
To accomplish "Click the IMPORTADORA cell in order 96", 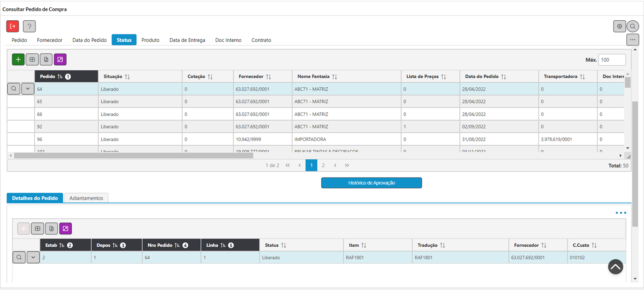I will (347, 139).
